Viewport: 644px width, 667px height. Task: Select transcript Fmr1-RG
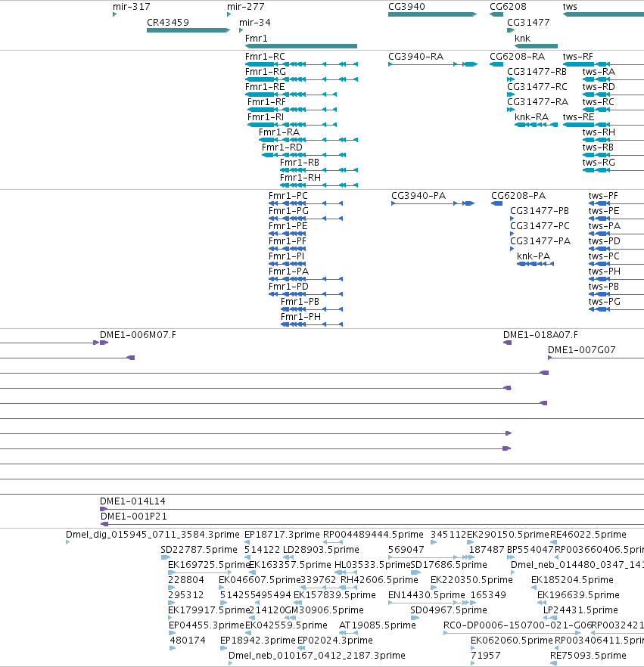[265, 72]
